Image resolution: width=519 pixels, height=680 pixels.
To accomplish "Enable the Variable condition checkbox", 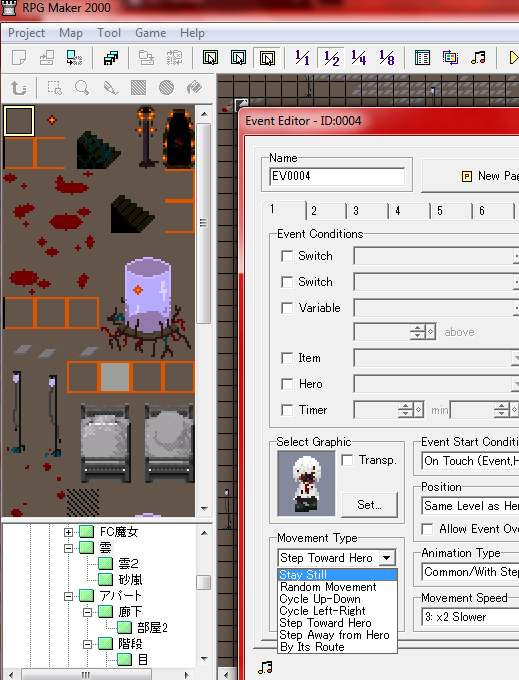I will [x=287, y=308].
